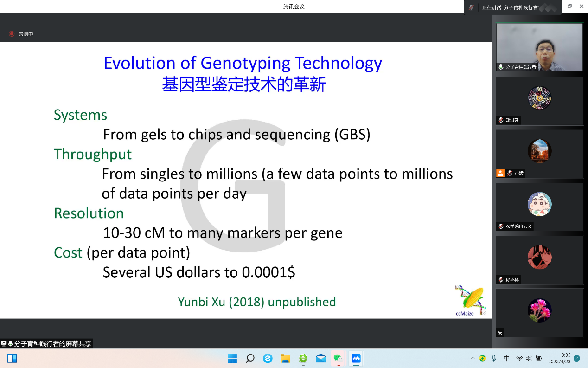Launch the Mail app from taskbar
The image size is (588, 368).
tap(320, 358)
